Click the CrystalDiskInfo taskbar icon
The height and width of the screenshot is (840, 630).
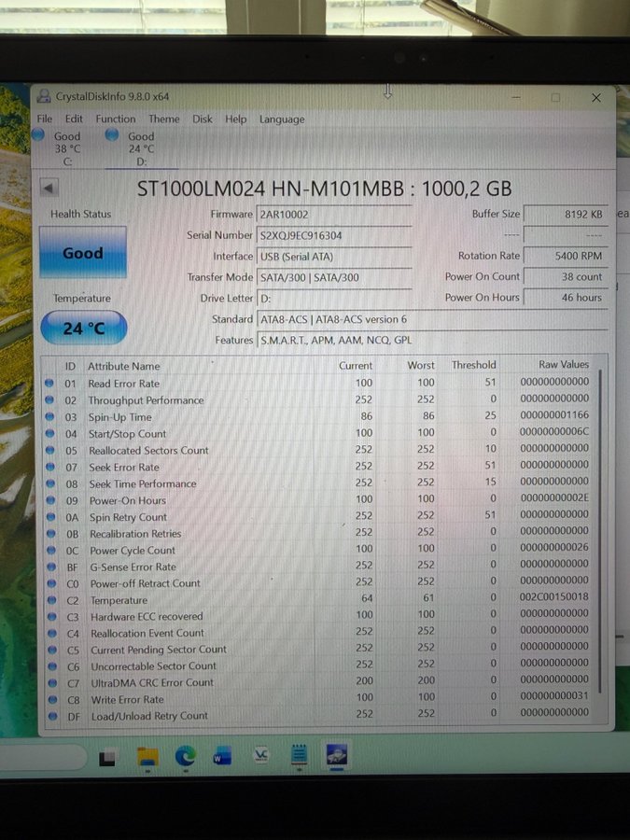pyautogui.click(x=336, y=755)
